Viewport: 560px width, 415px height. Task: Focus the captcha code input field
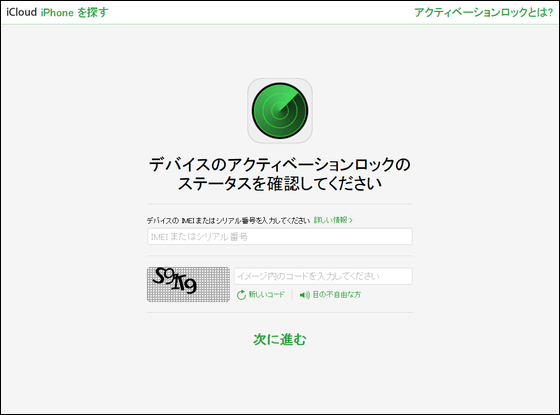pyautogui.click(x=323, y=276)
